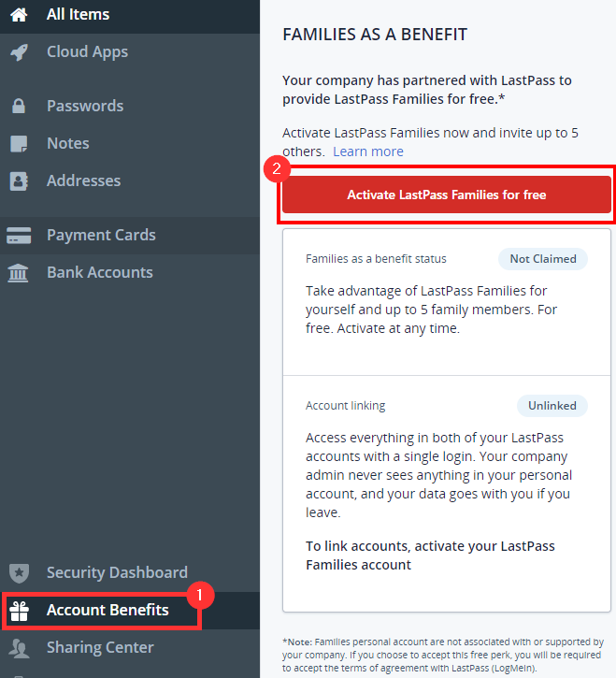Click the Bank Accounts building icon
This screenshot has width=616, height=678.
(x=19, y=273)
